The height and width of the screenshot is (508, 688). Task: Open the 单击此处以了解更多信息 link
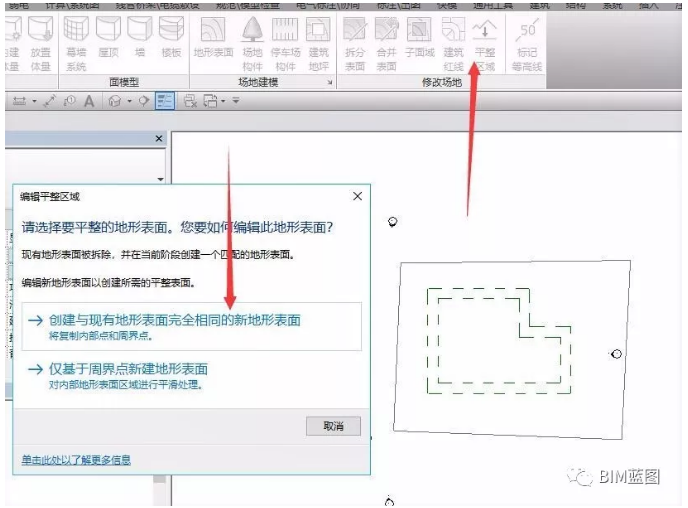tap(76, 460)
